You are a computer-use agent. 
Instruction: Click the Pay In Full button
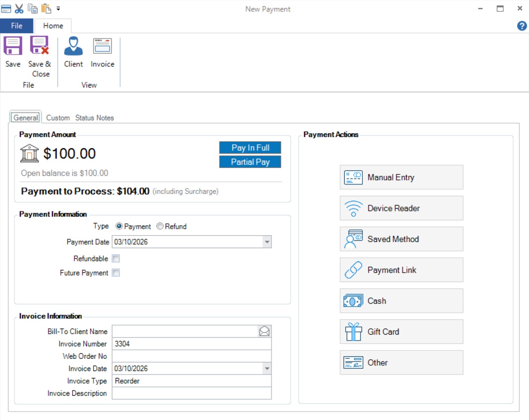tap(250, 148)
